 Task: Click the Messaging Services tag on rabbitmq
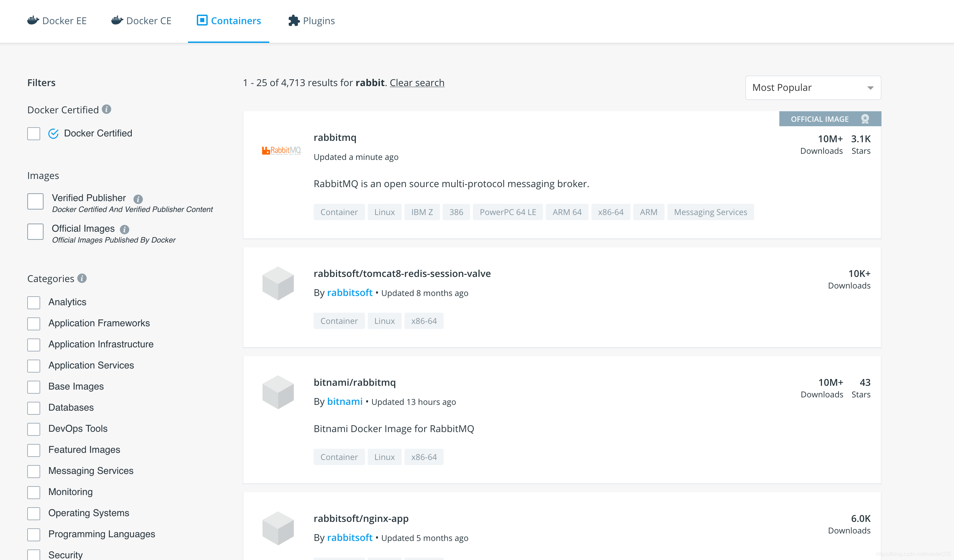pos(710,212)
